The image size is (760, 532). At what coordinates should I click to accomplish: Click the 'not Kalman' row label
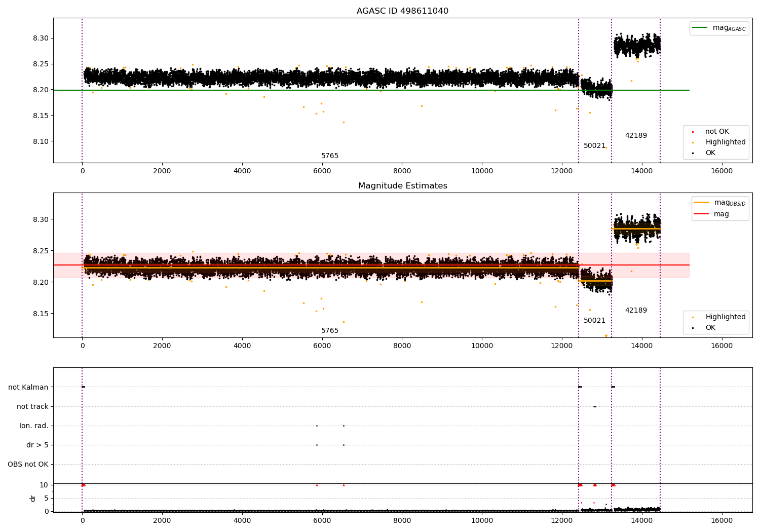point(28,387)
